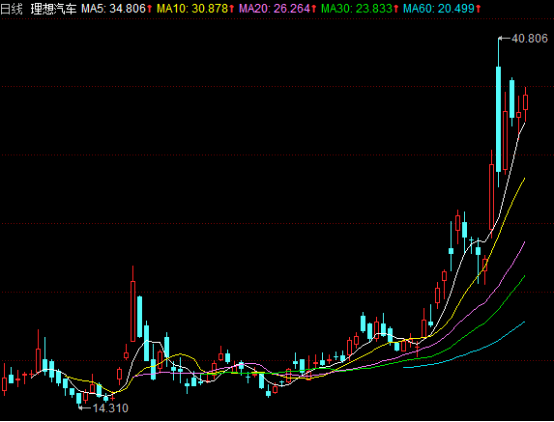Click the 14.310 low price marker
Viewport: 554px width, 422px height.
[111, 408]
